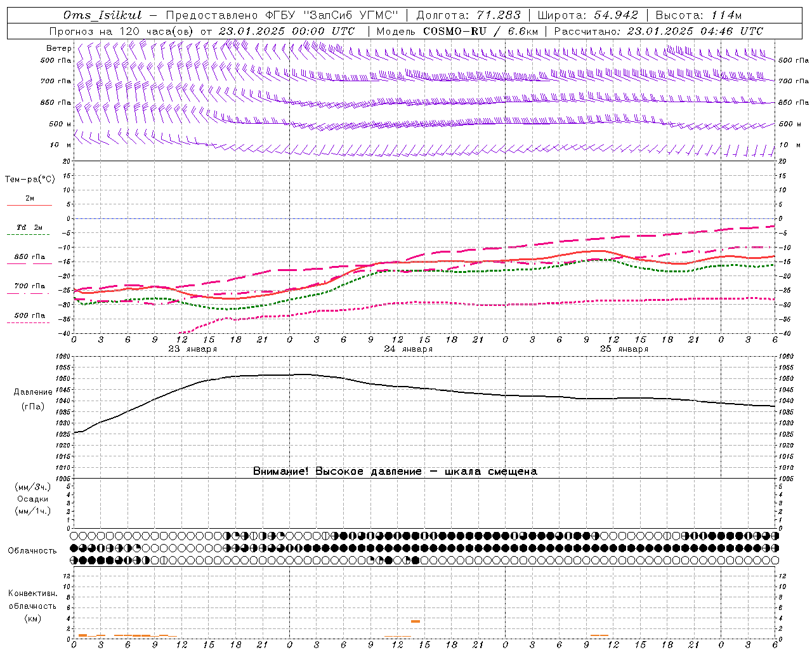Viewport: 812px width, 650px height.
Task: Click the station name Oms_Isilkul
Action: pos(102,15)
